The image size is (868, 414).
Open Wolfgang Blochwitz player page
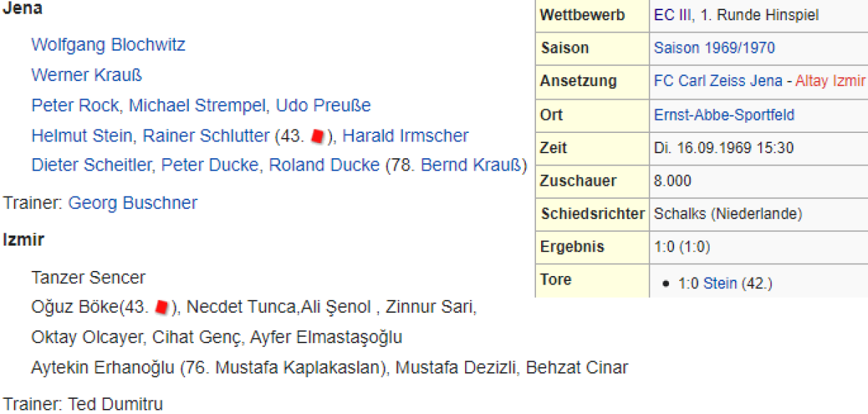(x=108, y=45)
